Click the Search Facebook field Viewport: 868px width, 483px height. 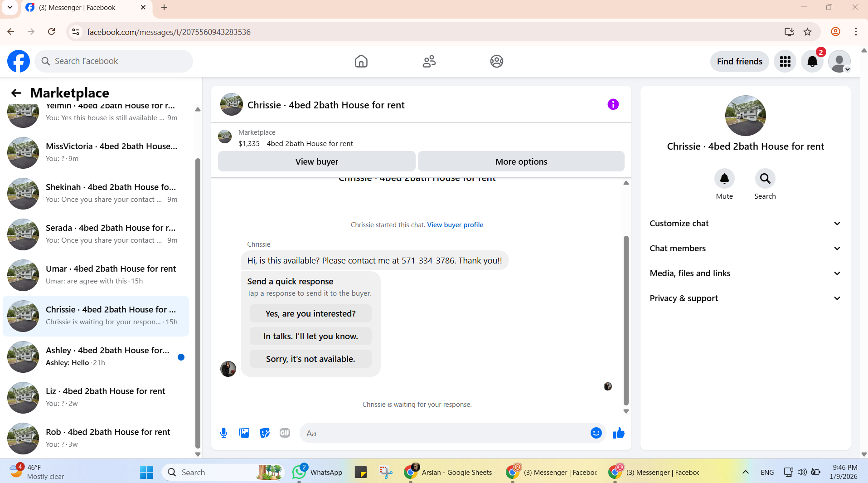click(x=114, y=61)
